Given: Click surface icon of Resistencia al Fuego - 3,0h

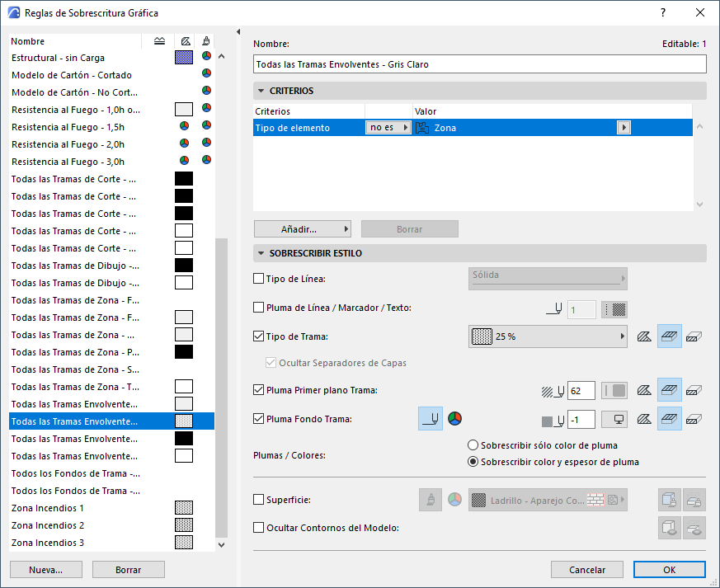Looking at the screenshot, I should (207, 160).
